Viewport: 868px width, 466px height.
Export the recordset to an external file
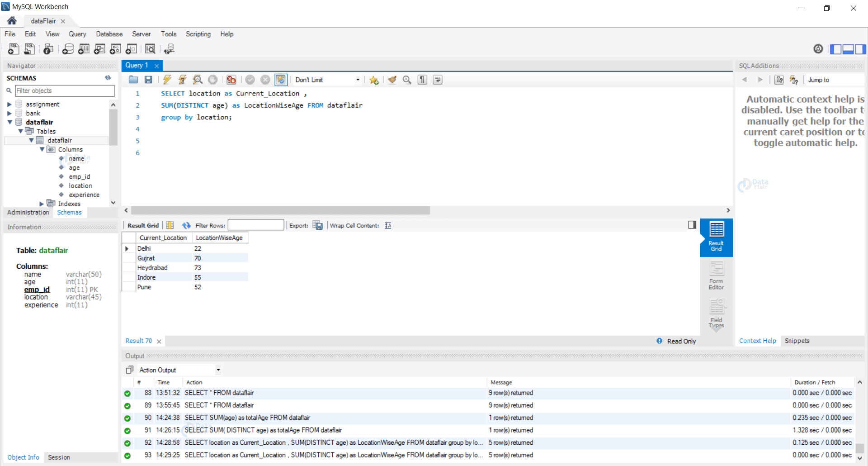318,225
